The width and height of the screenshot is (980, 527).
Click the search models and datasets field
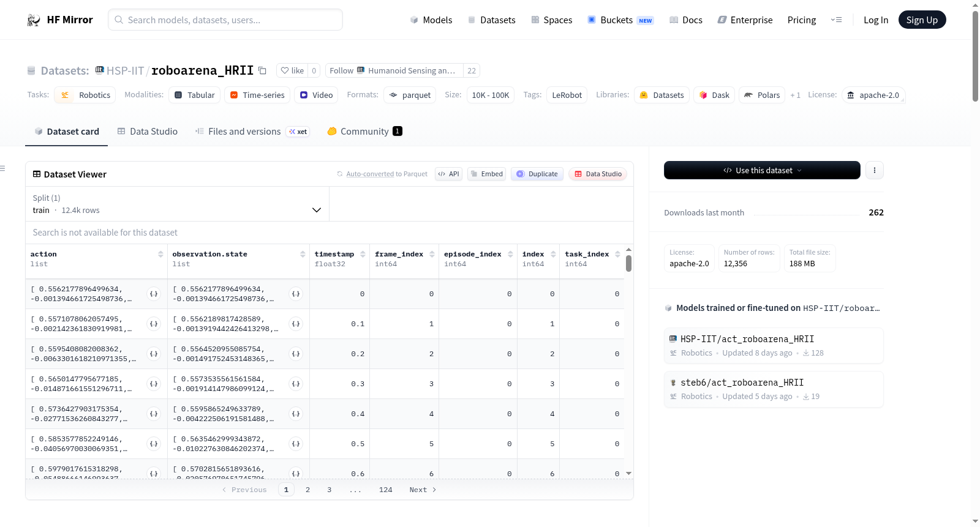coord(225,20)
